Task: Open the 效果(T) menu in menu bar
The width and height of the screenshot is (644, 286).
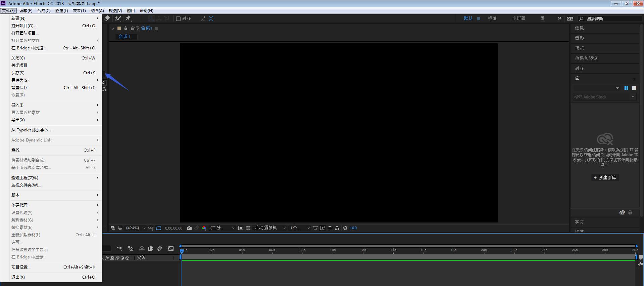Action: 79,11
